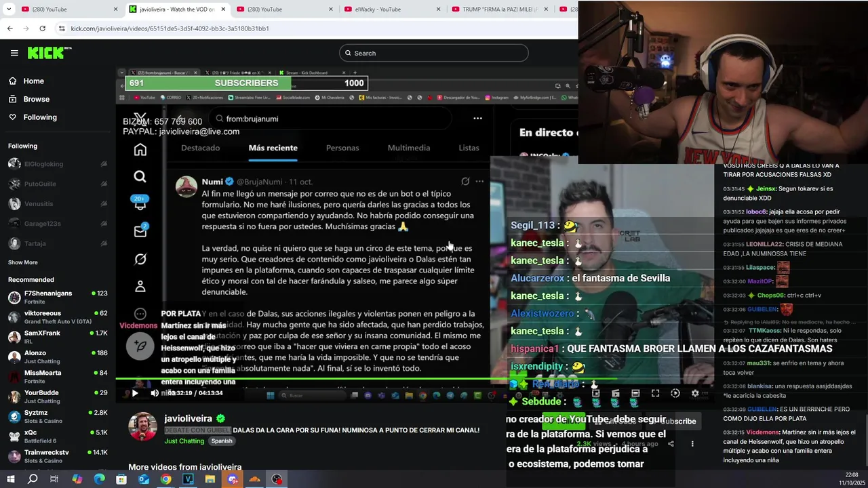Screen dimensions: 868x488
Task: Open Task View on the taskbar
Action: coord(54,479)
